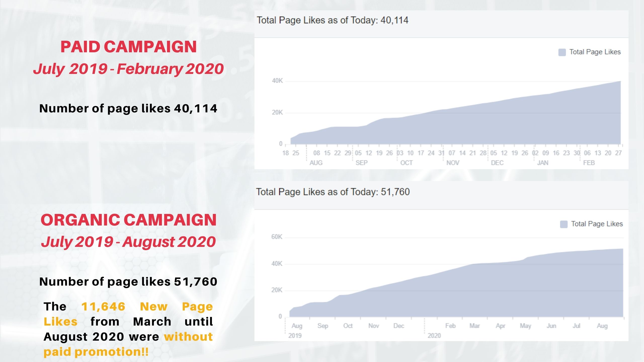
Task: Click the Jun label on bottom chart axis
Action: pyautogui.click(x=551, y=326)
